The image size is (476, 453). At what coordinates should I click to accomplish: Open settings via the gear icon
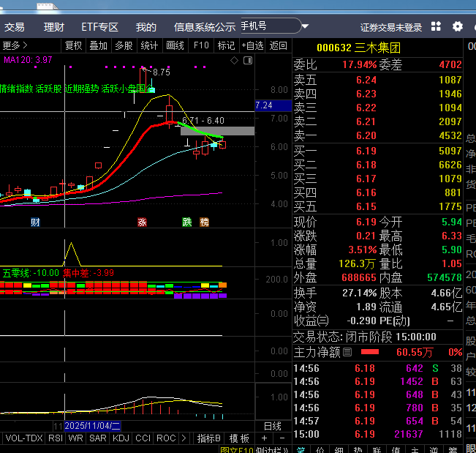[x=458, y=27]
